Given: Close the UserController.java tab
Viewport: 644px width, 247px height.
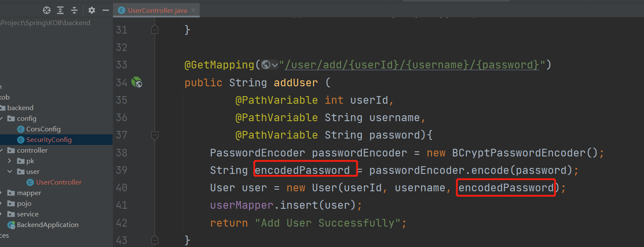Looking at the screenshot, I should 193,11.
